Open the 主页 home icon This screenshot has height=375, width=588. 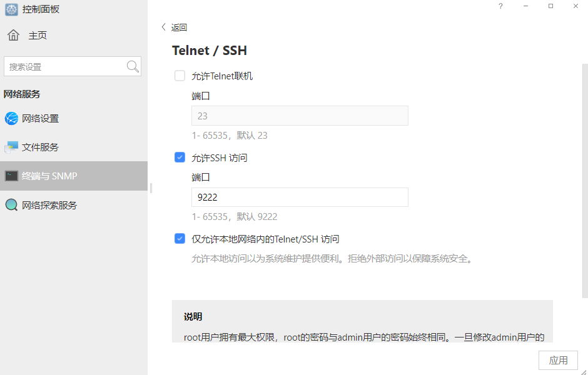pos(10,35)
